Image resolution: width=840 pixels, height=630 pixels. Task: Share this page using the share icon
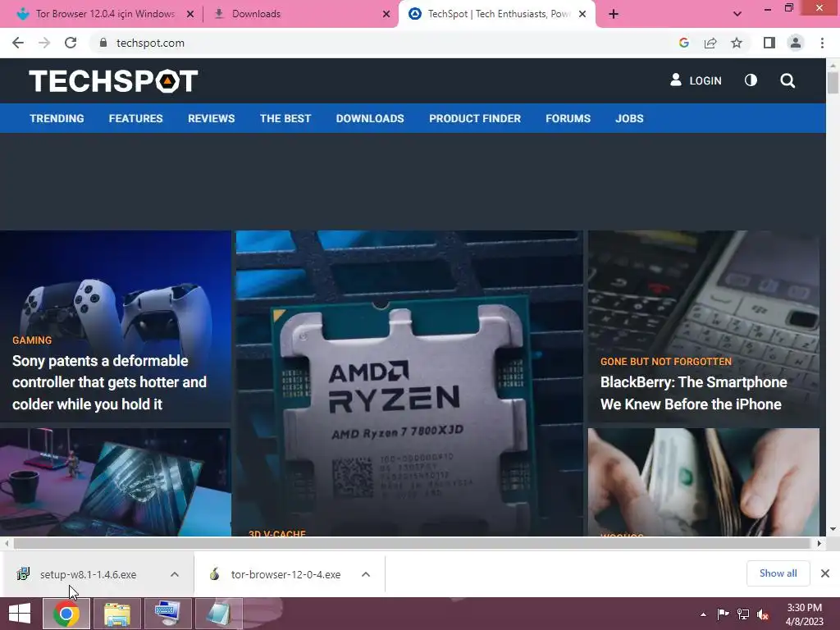click(710, 43)
